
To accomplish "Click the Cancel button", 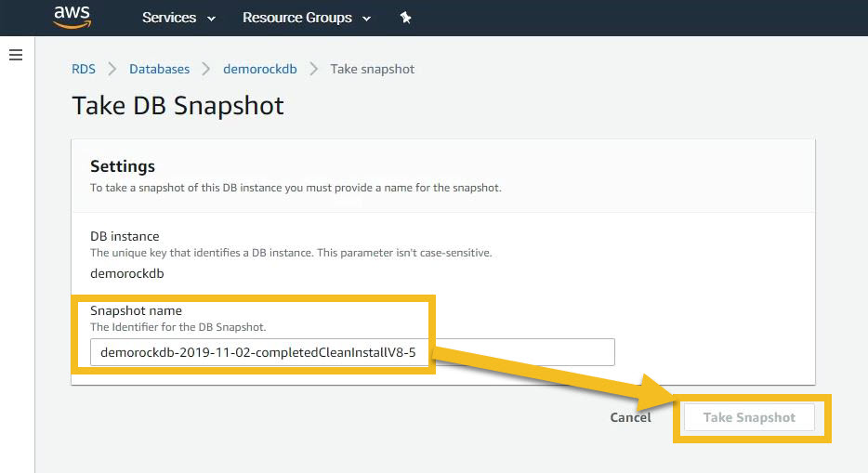I will point(630,417).
